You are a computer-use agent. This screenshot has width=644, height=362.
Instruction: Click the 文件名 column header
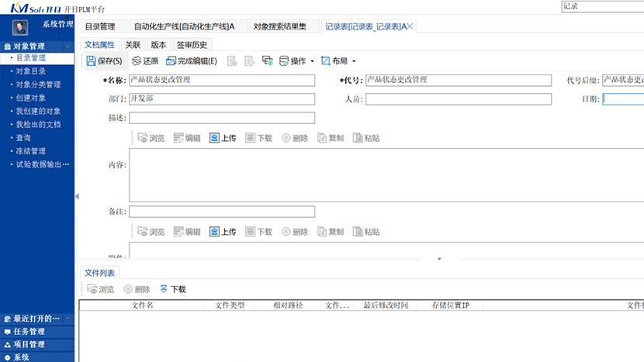[142, 305]
